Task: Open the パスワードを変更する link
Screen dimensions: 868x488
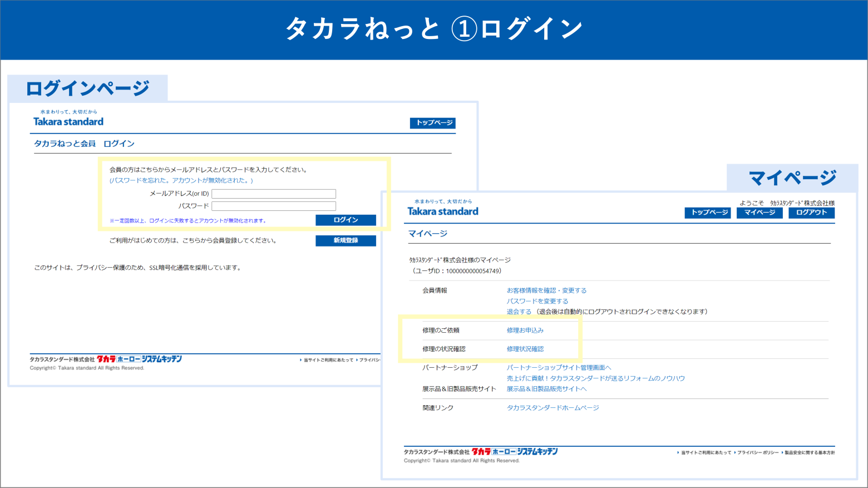Action: [537, 301]
